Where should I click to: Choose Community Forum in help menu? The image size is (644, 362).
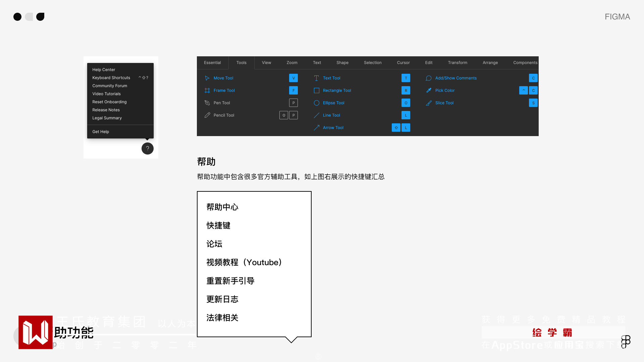click(x=110, y=86)
